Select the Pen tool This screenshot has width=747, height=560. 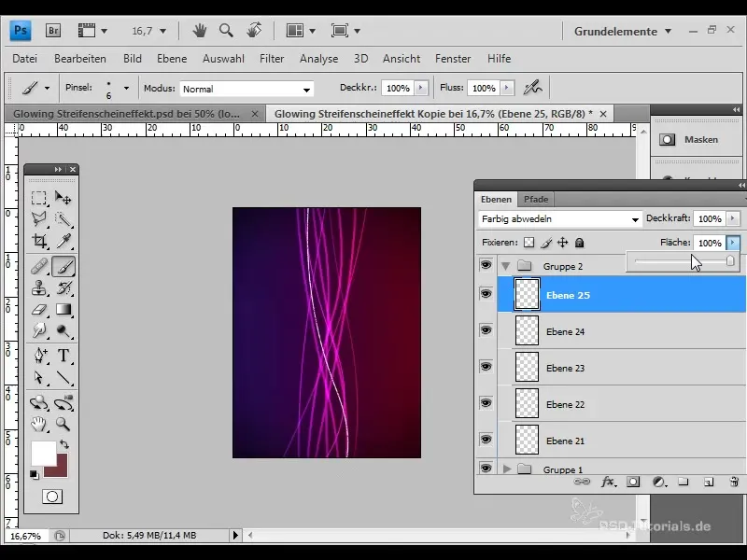39,356
